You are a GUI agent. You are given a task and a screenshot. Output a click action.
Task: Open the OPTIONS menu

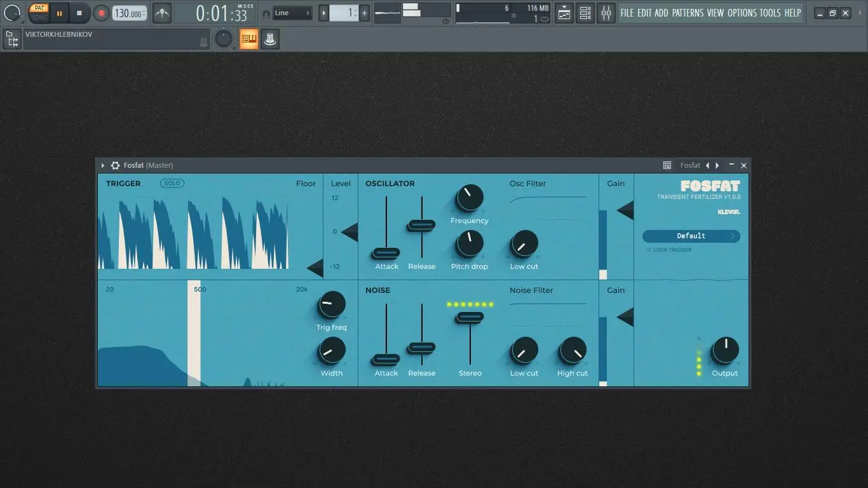pos(742,13)
